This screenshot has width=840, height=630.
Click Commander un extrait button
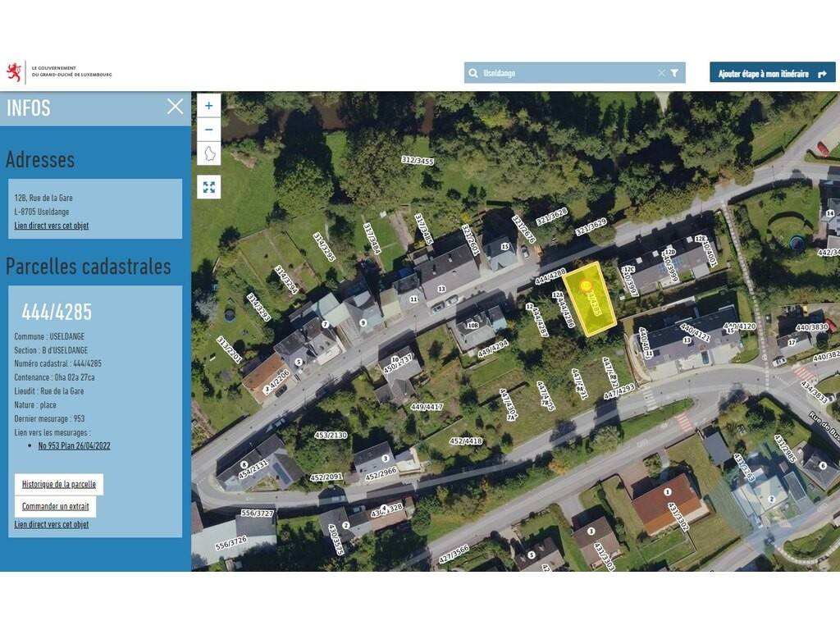coord(55,506)
